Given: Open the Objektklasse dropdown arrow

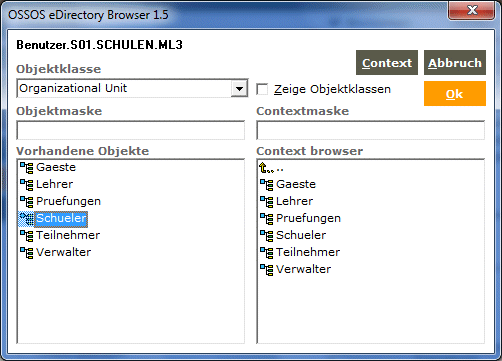Looking at the screenshot, I should coord(239,89).
